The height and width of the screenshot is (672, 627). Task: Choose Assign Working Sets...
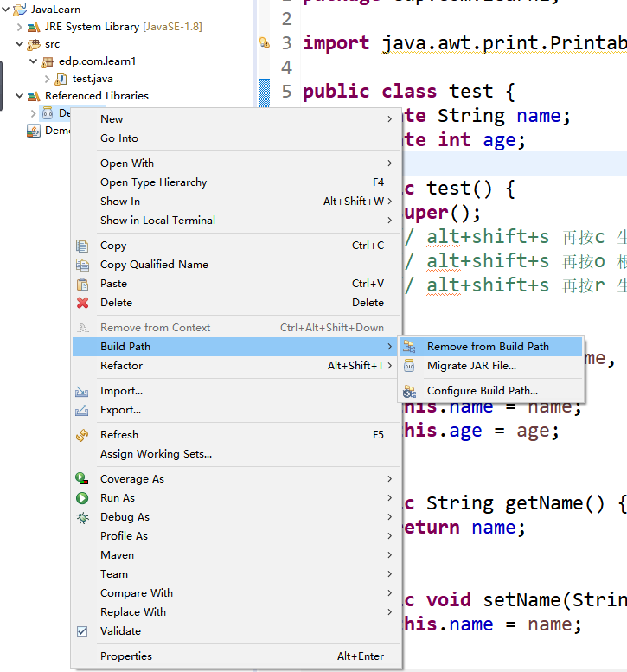pyautogui.click(x=236, y=454)
